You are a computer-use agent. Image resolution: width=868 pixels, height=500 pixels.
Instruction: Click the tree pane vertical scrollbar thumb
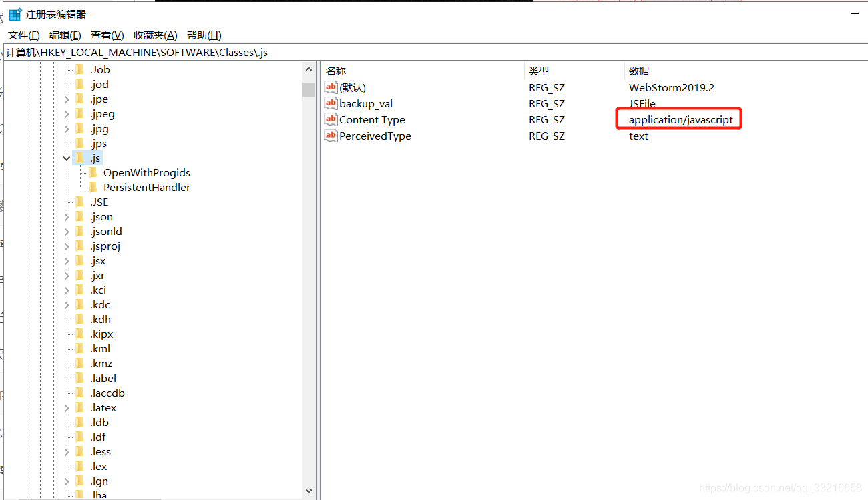[x=308, y=89]
